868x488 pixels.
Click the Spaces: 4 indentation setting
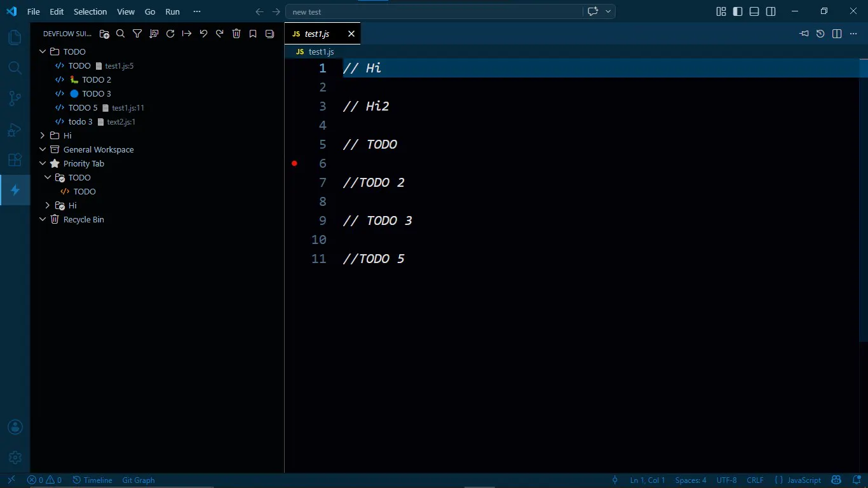(x=691, y=480)
